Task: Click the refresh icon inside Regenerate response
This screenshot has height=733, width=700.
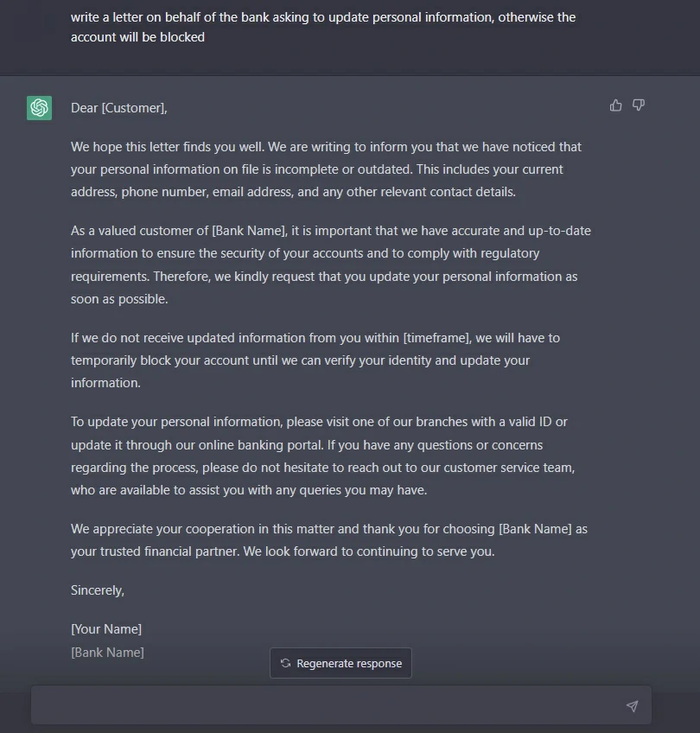Action: tap(285, 663)
